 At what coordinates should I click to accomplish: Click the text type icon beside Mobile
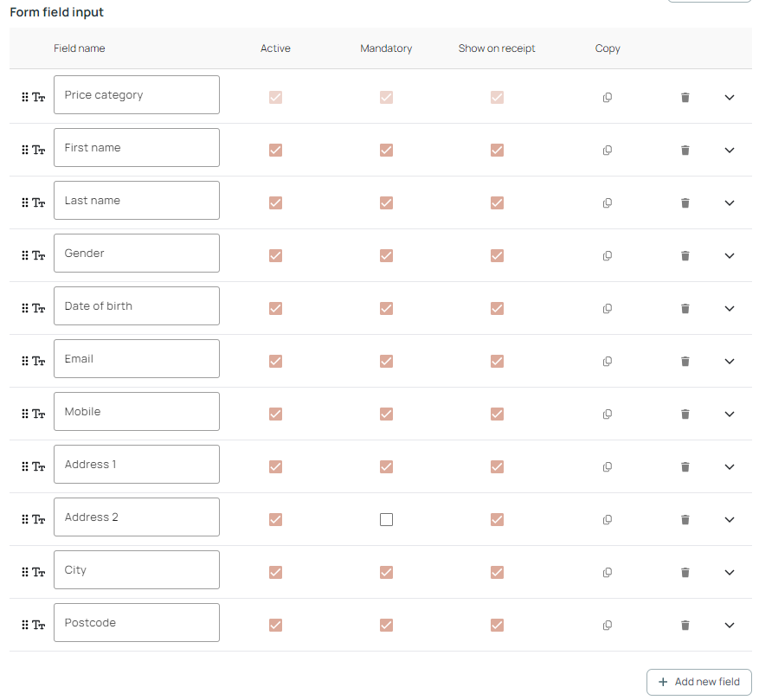tap(39, 414)
